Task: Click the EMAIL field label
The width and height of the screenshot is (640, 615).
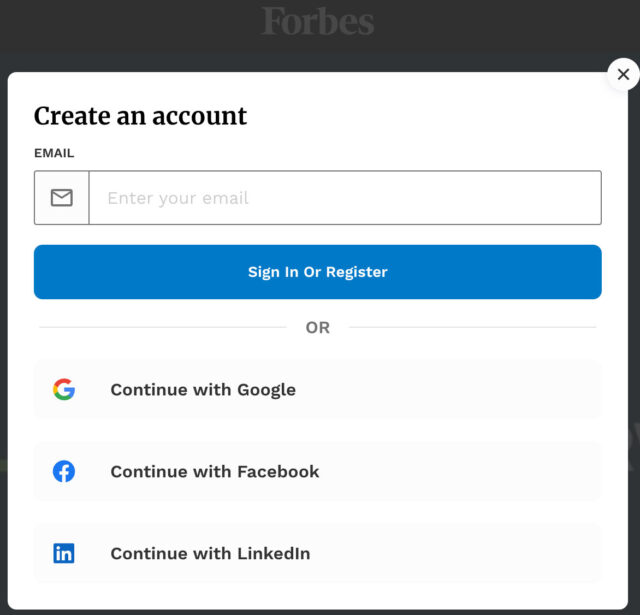Action: (x=54, y=154)
